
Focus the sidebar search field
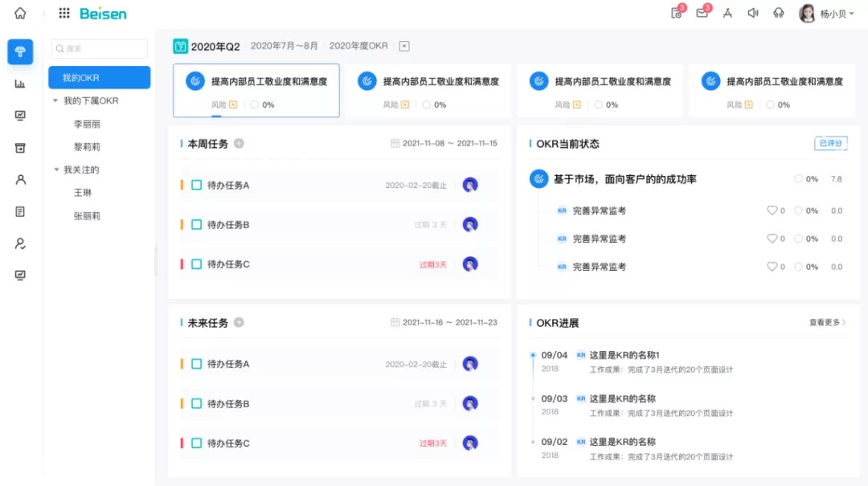(x=100, y=49)
